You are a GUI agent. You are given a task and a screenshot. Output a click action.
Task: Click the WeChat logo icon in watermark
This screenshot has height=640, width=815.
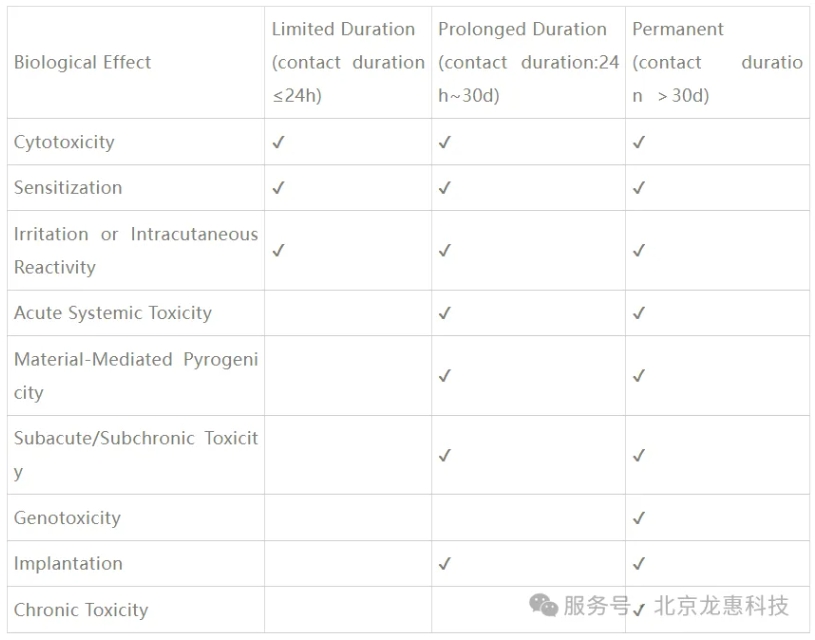(x=543, y=606)
